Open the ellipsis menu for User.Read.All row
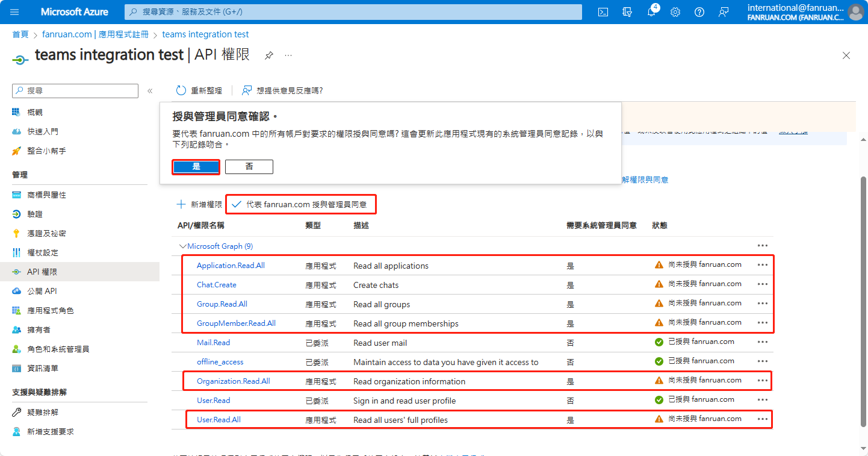Viewport: 868px width, 456px height. (x=763, y=419)
